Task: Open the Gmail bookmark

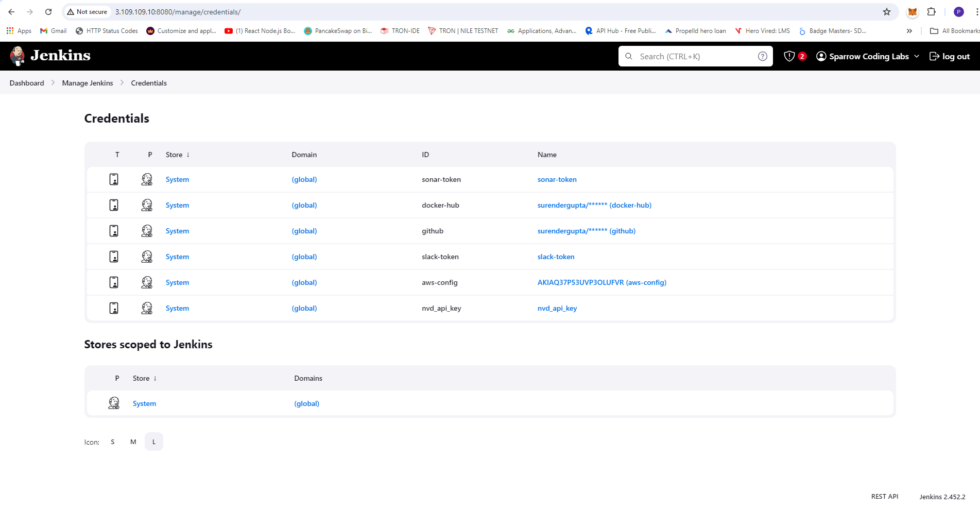Action: 54,31
